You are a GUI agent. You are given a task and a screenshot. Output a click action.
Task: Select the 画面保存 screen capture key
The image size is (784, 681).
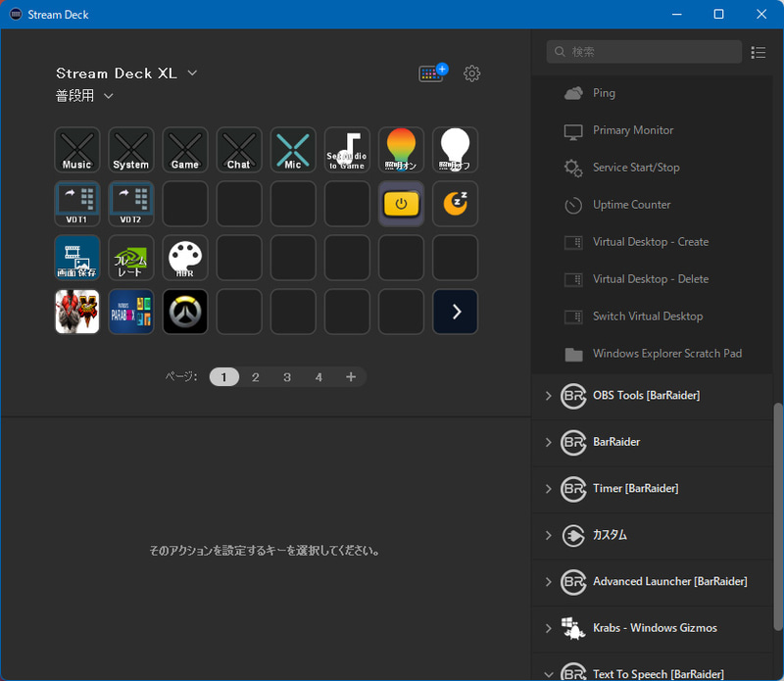(x=77, y=258)
